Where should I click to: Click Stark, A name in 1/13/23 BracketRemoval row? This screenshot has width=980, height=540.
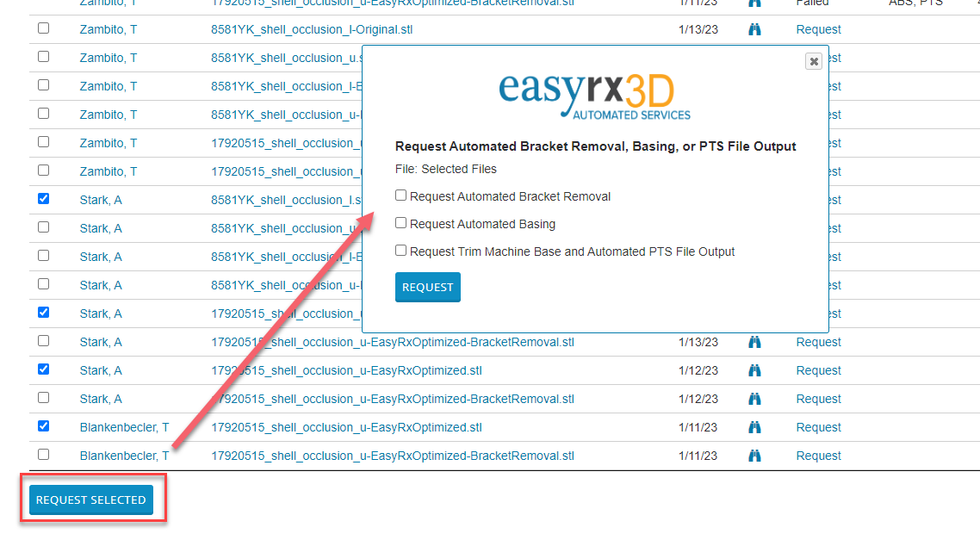[101, 342]
